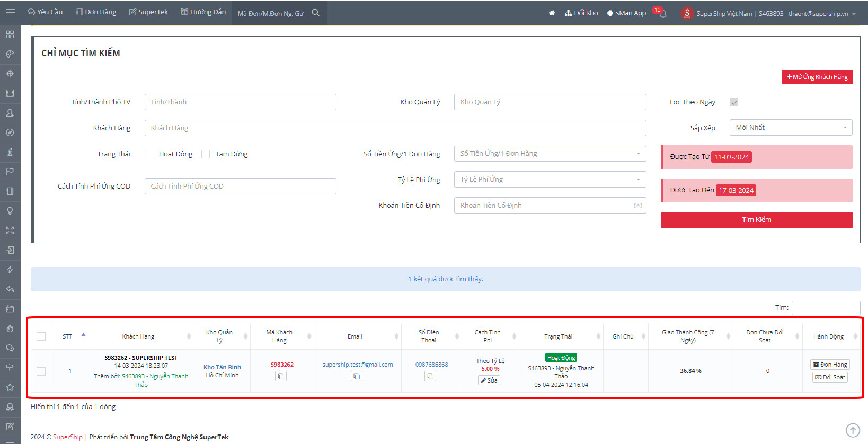Copy customer code S983262 with copy icon
Screen dimensions: 868x444
pos(281,376)
